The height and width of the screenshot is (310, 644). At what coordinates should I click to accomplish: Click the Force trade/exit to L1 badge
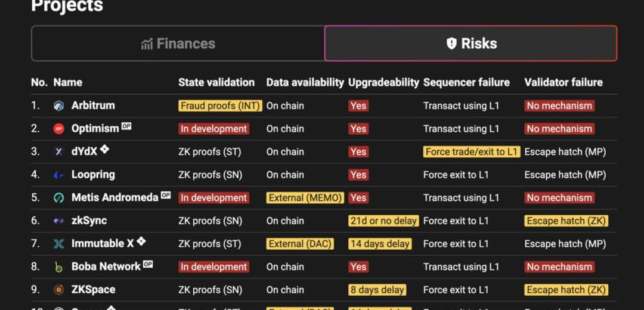(472, 152)
